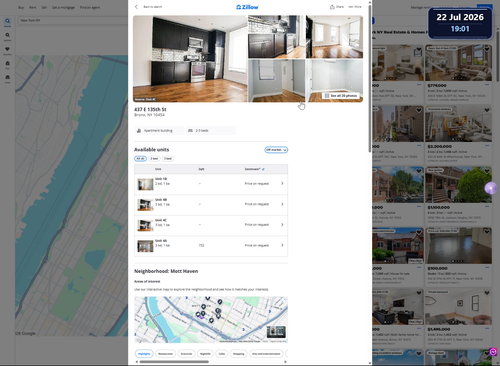Image resolution: width=500 pixels, height=366 pixels.
Task: Expand the Off market dropdown
Action: [x=276, y=150]
